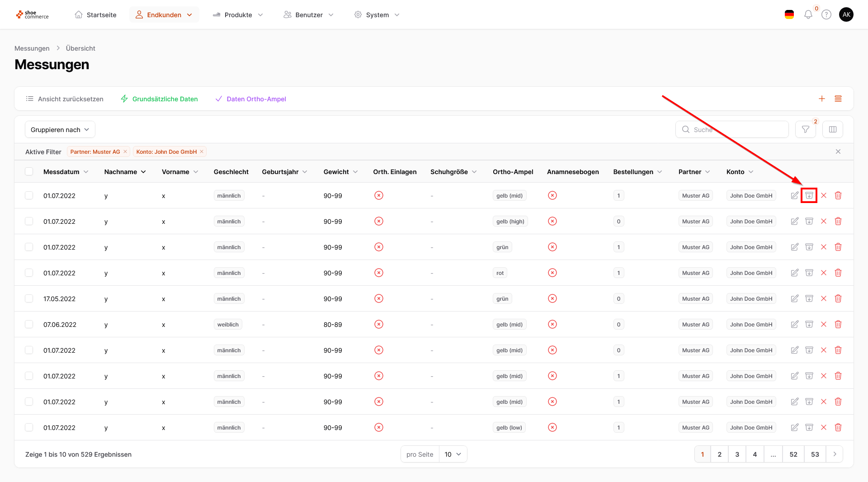Open the pro Seite 10 dropdown
This screenshot has height=482, width=868.
452,454
